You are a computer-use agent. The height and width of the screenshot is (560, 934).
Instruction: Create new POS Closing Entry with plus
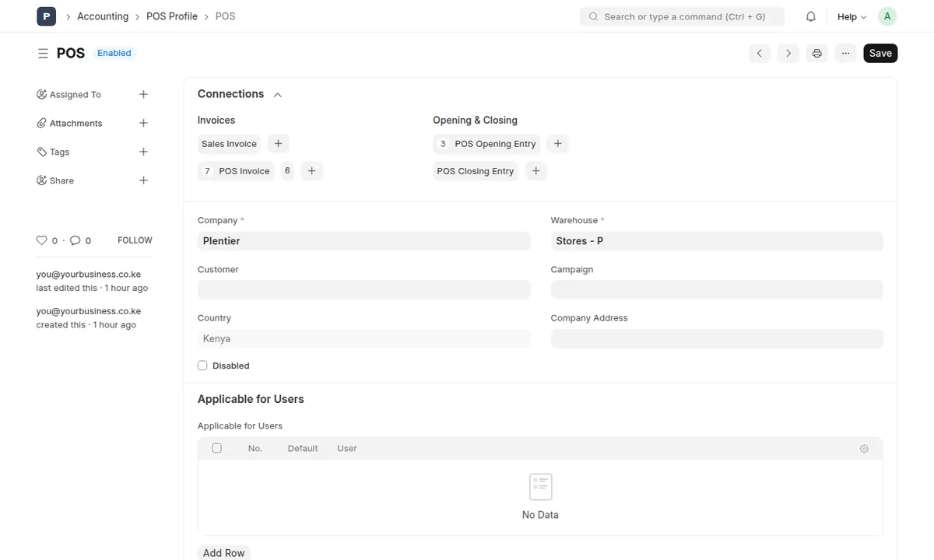535,171
